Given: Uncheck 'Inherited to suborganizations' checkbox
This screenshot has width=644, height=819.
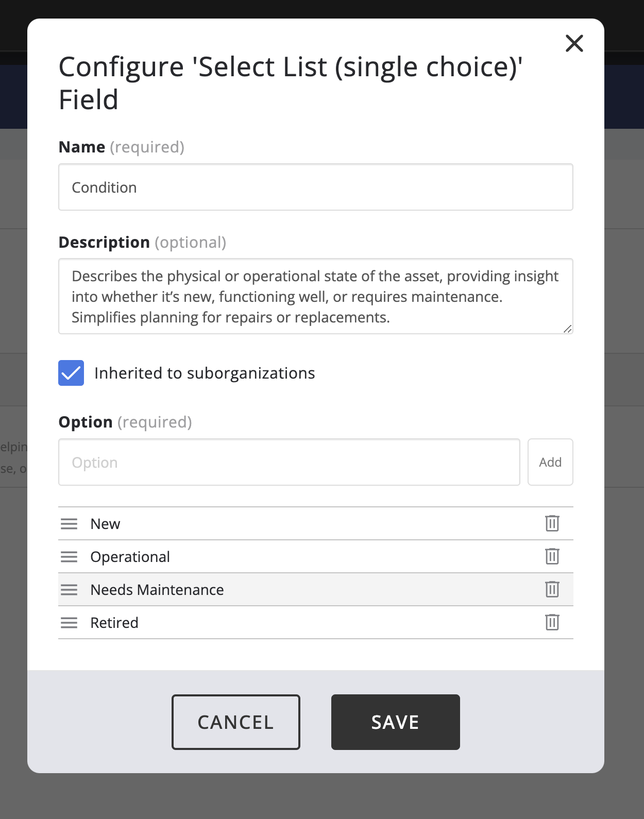Looking at the screenshot, I should [71, 373].
